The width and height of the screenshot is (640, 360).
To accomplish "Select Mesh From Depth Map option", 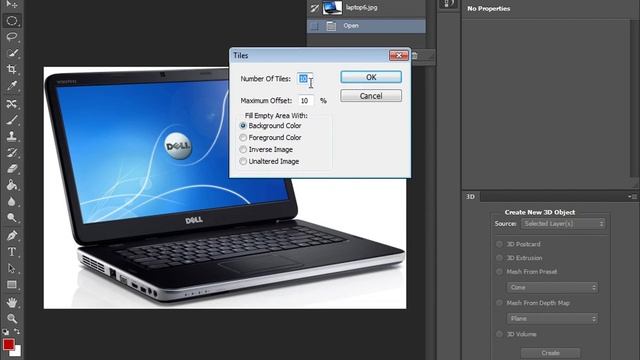I will pos(499,303).
